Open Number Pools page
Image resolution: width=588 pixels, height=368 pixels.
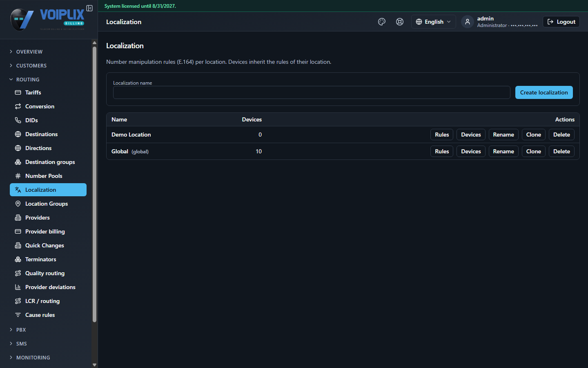48,176
